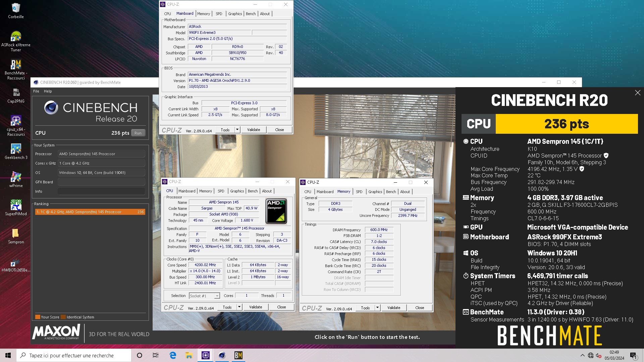Open the Memory tab in CPU tab CPU-Z window
Viewport: 644px width, 362px height.
(x=206, y=191)
